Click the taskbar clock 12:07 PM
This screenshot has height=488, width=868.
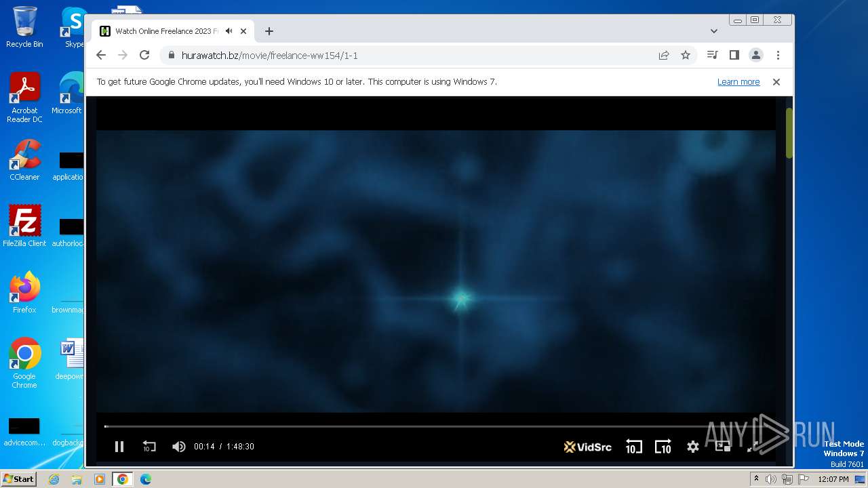(x=833, y=479)
